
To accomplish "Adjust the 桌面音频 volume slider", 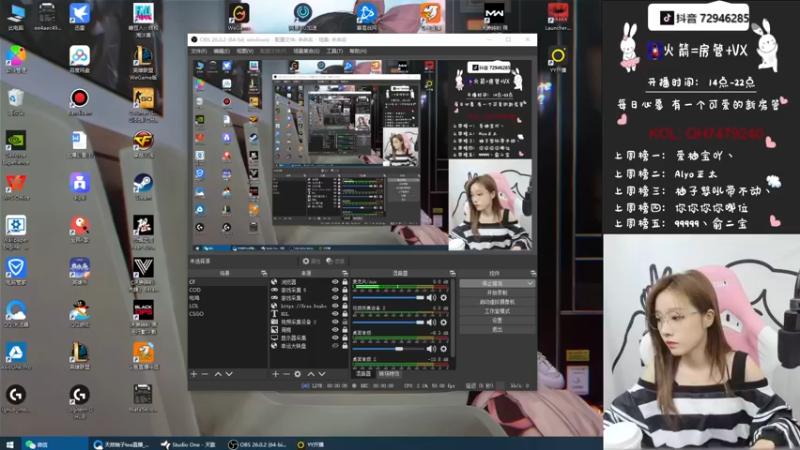I will click(x=389, y=349).
